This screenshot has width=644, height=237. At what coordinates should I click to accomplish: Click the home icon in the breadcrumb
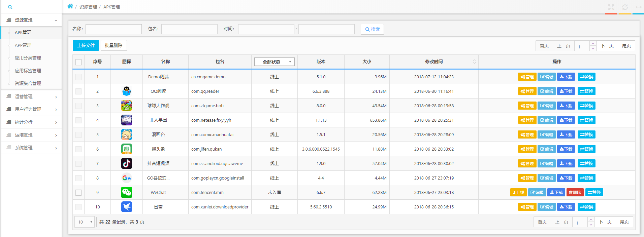tap(70, 6)
